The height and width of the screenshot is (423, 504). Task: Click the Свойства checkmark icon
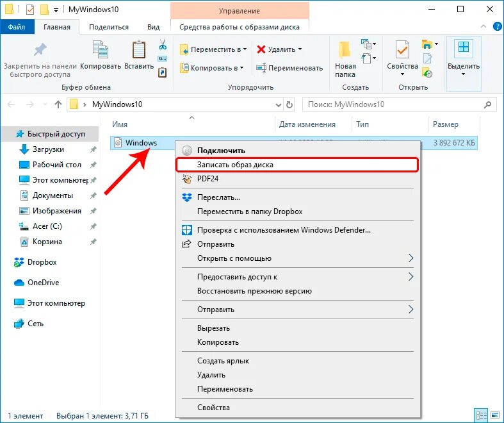click(402, 49)
